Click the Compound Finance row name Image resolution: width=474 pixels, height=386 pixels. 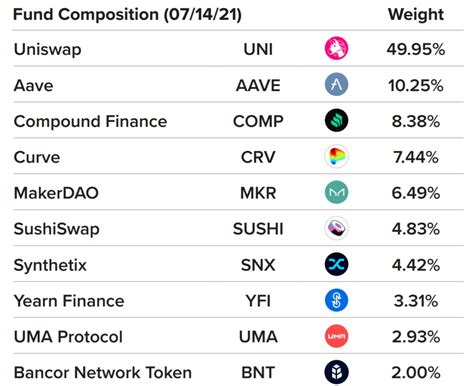coord(90,122)
